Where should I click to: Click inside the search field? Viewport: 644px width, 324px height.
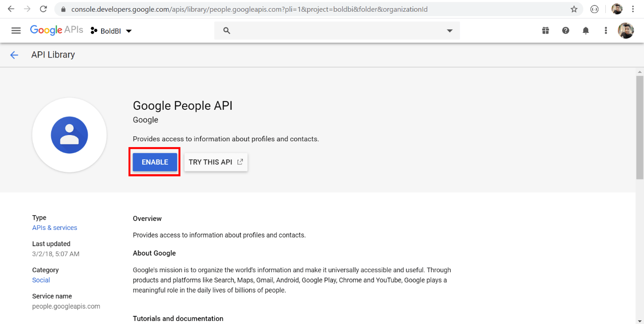point(315,30)
